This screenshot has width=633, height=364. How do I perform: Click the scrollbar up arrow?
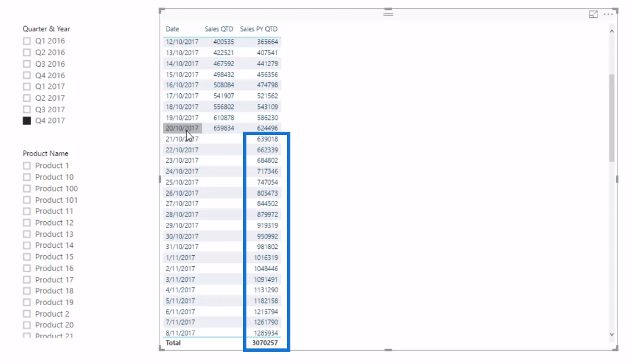pos(612,31)
